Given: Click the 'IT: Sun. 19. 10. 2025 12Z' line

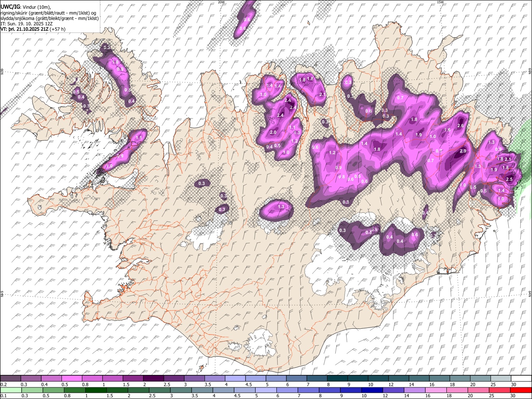Looking at the screenshot, I should (x=27, y=24).
